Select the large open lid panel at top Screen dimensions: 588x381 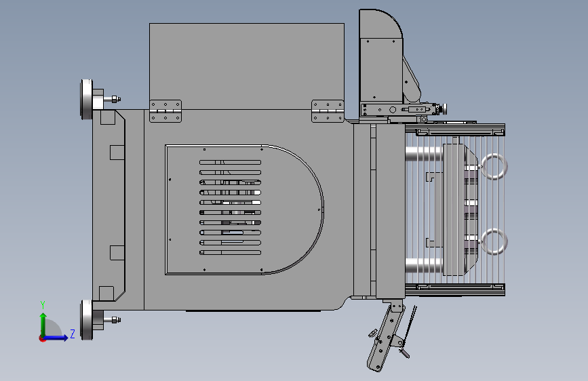point(247,66)
